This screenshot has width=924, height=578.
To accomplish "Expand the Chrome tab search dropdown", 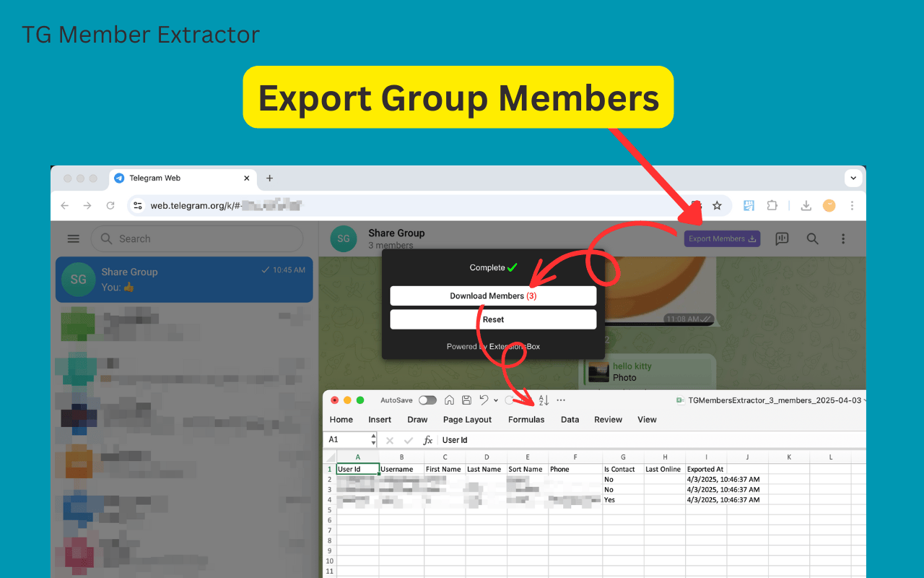I will point(853,178).
